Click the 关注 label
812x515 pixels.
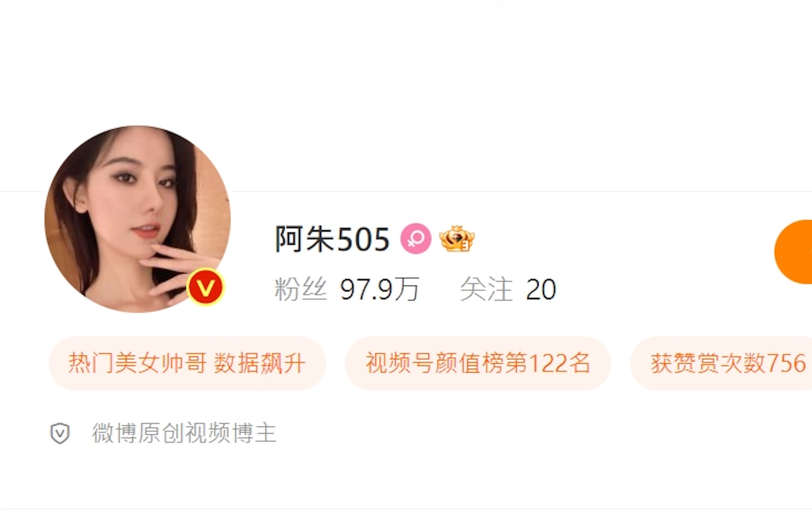(x=486, y=289)
